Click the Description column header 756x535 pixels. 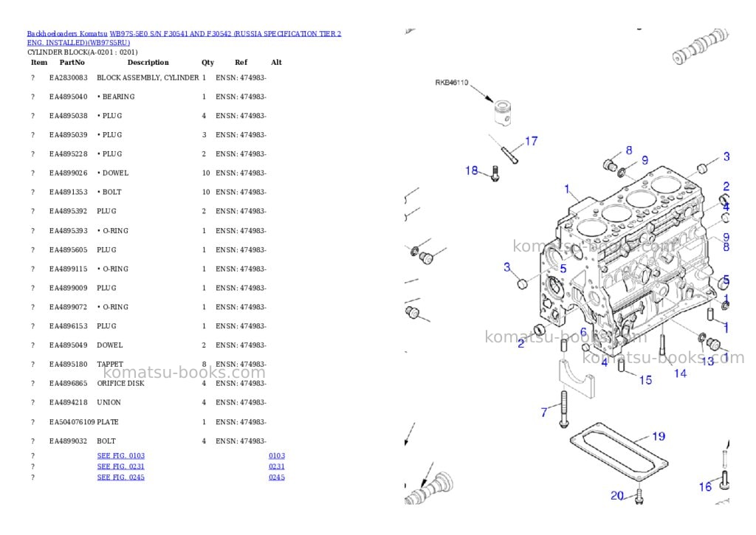(x=148, y=62)
